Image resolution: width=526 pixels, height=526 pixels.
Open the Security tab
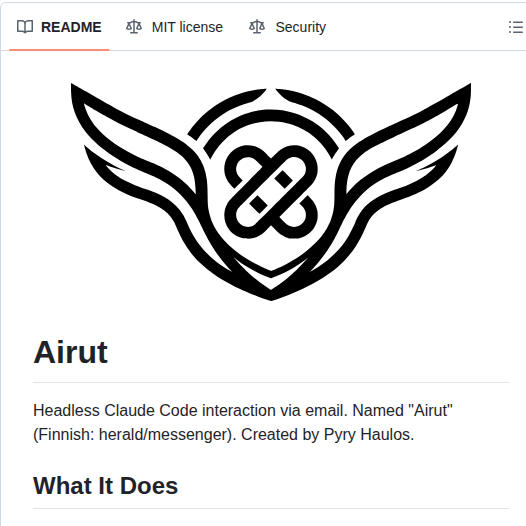pos(287,27)
